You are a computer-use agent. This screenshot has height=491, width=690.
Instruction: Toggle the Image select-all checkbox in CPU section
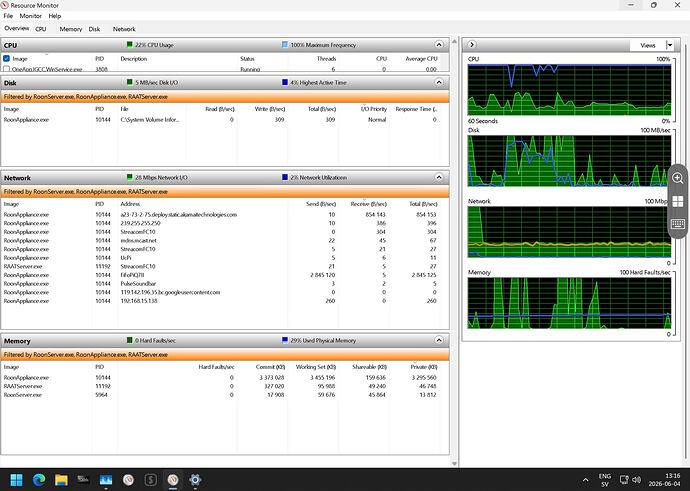(x=7, y=59)
